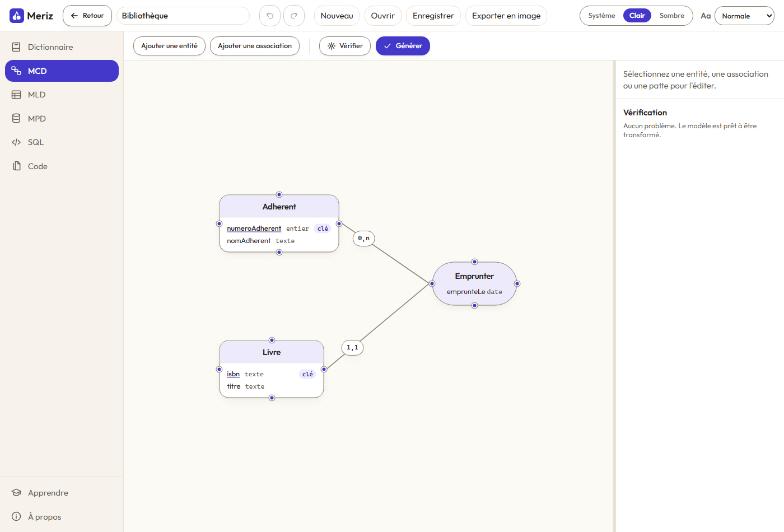This screenshot has height=532, width=784.
Task: Open the À propos info page
Action: point(62,517)
